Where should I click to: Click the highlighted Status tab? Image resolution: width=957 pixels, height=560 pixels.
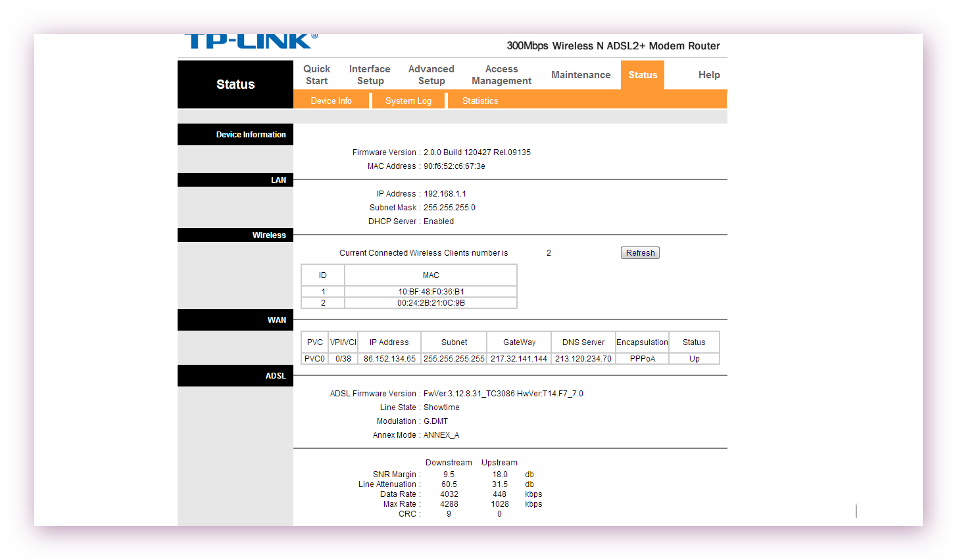[643, 75]
